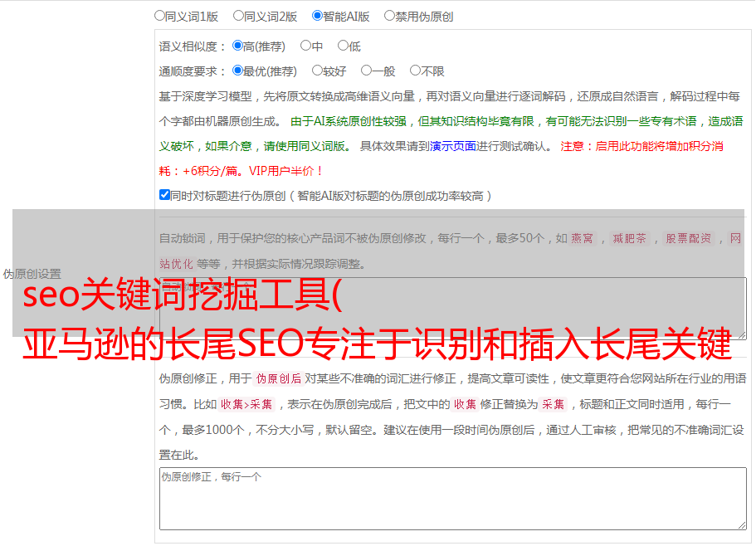Image resolution: width=756 pixels, height=546 pixels.
Task: Toggle 同时对标题进行伪原创 checkbox
Action: point(164,195)
